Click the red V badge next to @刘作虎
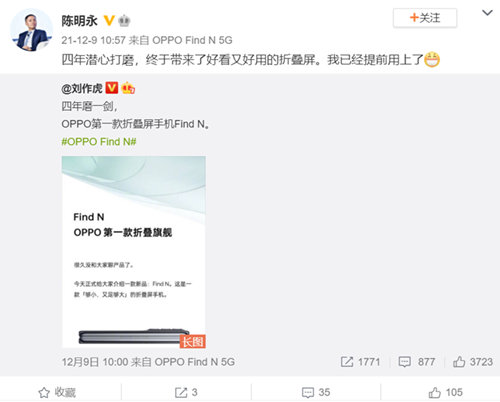This screenshot has width=500, height=402. pyautogui.click(x=112, y=88)
